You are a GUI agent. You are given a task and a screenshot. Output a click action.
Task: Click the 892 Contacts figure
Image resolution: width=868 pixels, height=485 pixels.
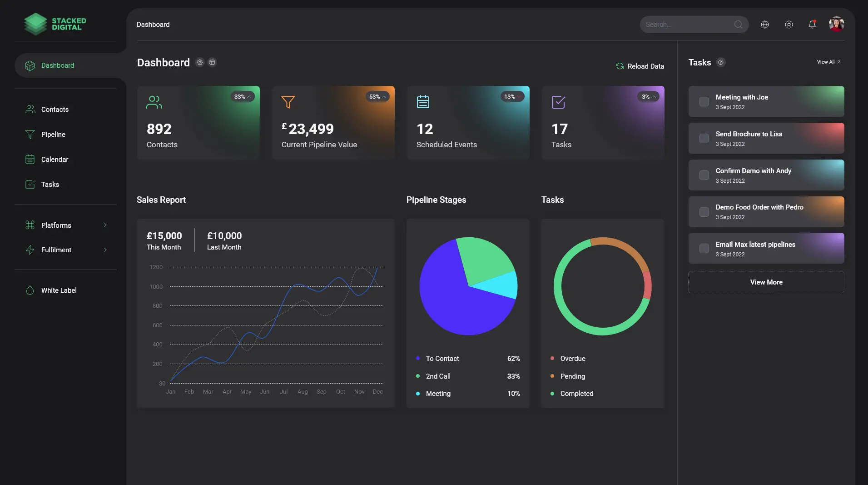pyautogui.click(x=159, y=129)
